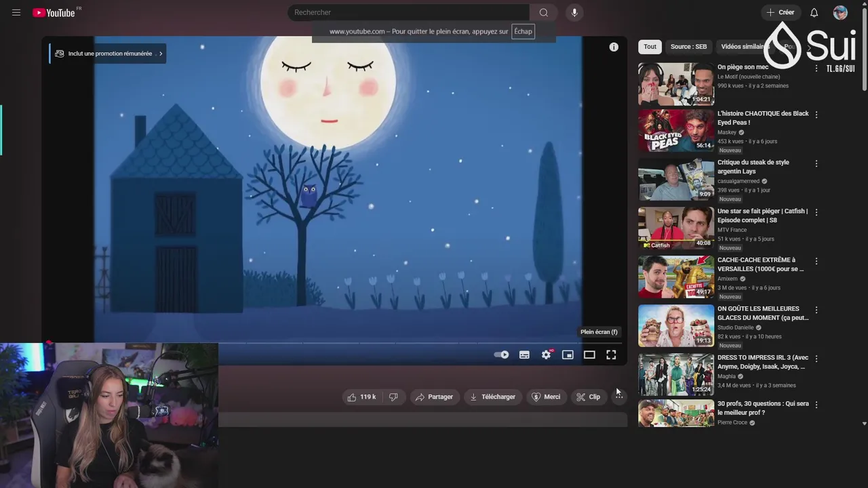Open DRESS TO IMPRESS IRL 3 thumbnail
Viewport: 868px width, 488px height.
pyautogui.click(x=675, y=374)
